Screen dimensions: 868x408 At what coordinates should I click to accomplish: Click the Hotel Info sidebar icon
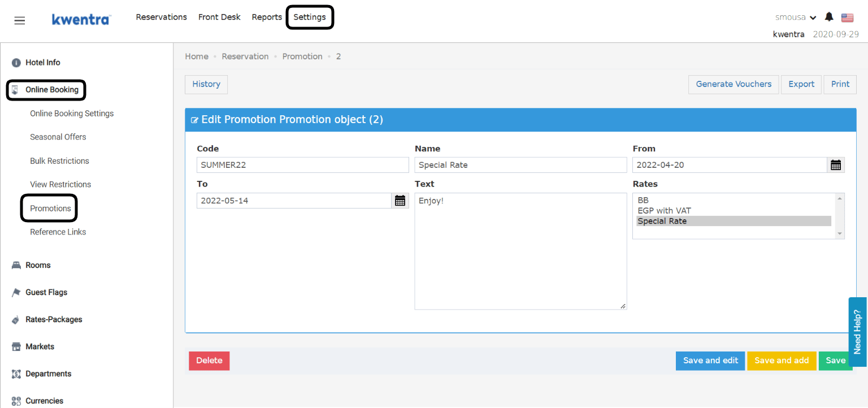click(16, 63)
